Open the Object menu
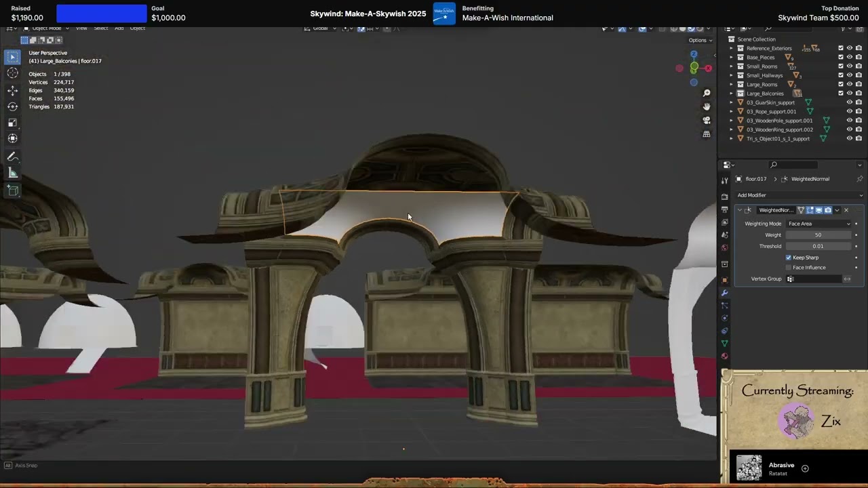Image resolution: width=868 pixels, height=488 pixels. pos(138,28)
